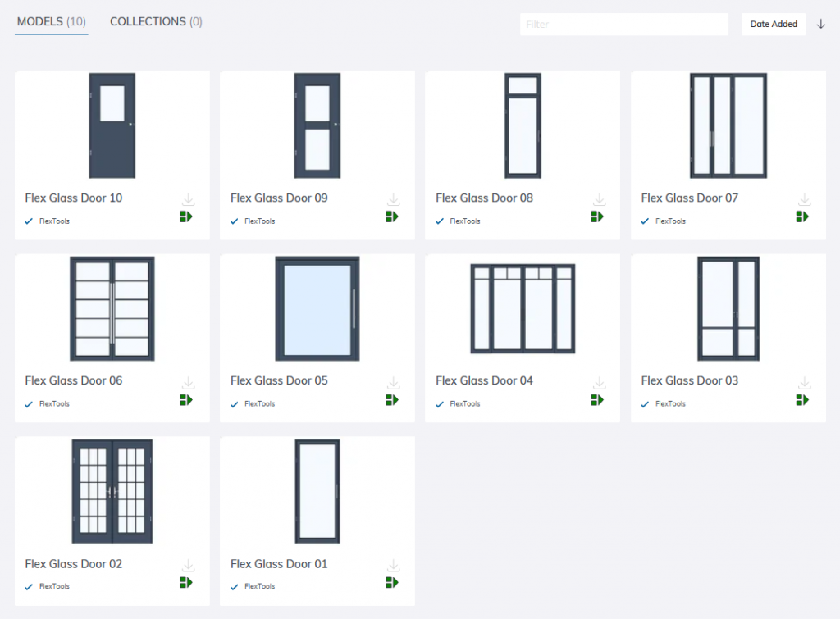
Task: Open the Date Added sorting option
Action: [x=773, y=24]
